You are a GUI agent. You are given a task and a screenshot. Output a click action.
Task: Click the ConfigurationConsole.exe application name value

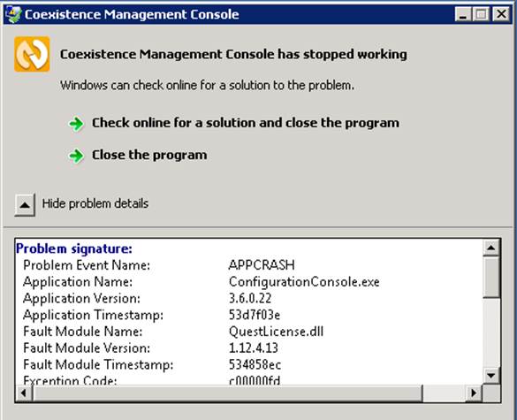[304, 282]
